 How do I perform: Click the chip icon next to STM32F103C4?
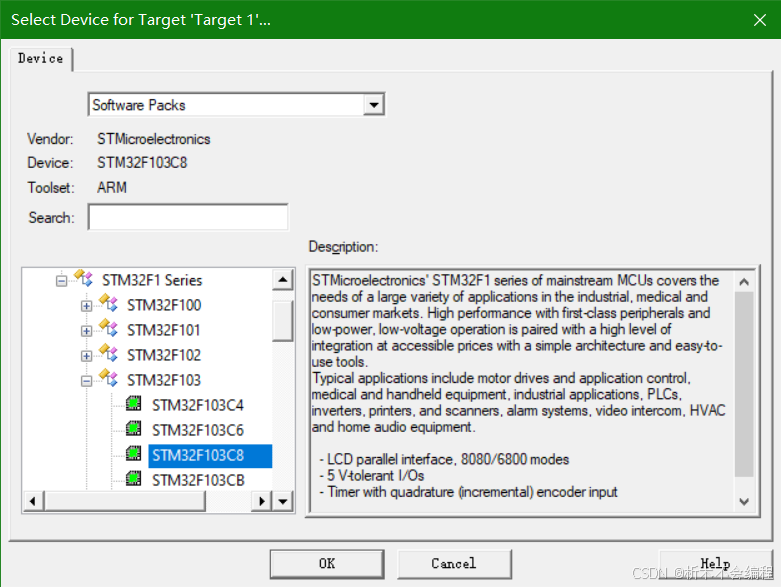point(133,403)
